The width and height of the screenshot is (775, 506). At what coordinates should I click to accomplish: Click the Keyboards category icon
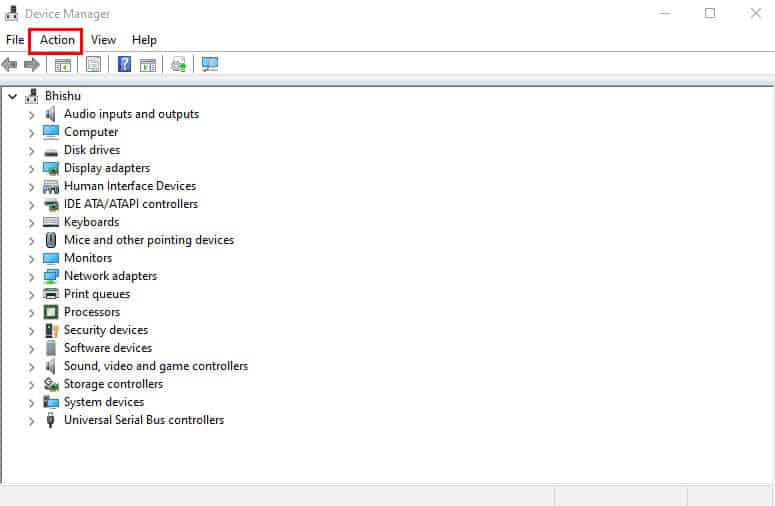tap(51, 222)
